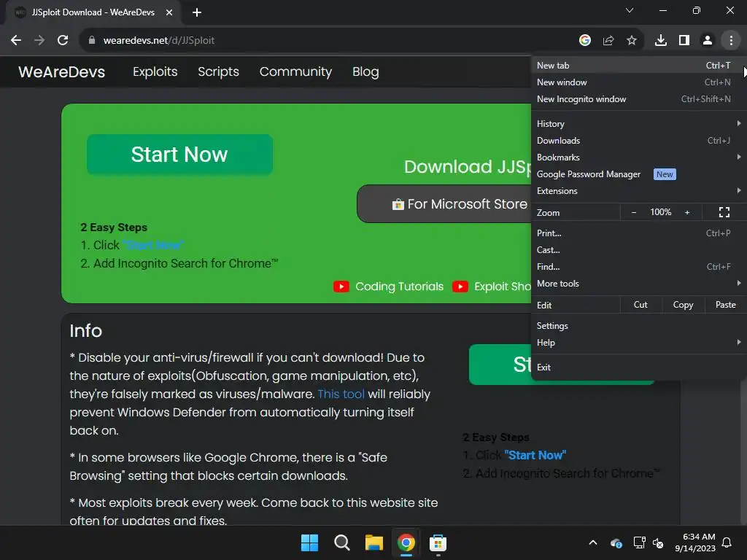Open taskbar Search
747x560 pixels.
point(341,542)
